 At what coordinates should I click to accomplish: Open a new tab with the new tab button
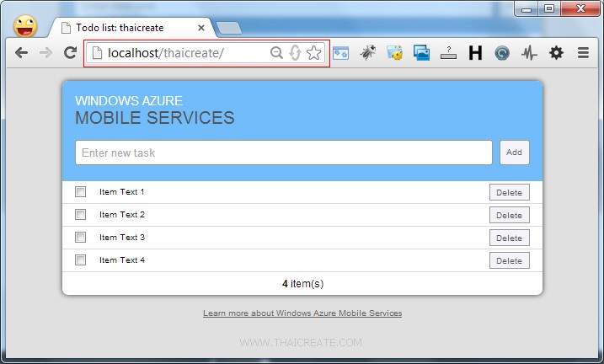229,28
